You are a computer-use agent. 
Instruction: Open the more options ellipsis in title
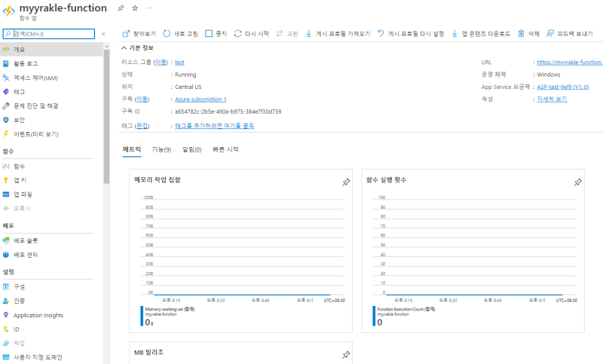tap(148, 8)
